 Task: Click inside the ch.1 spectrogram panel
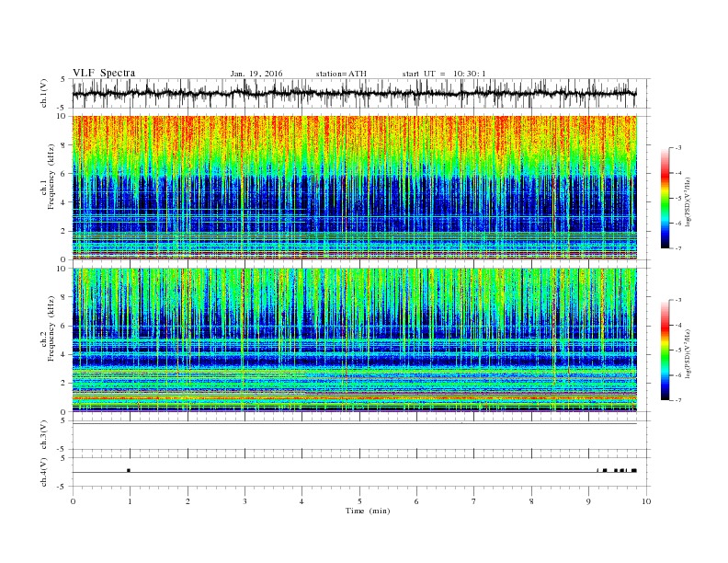pos(354,188)
